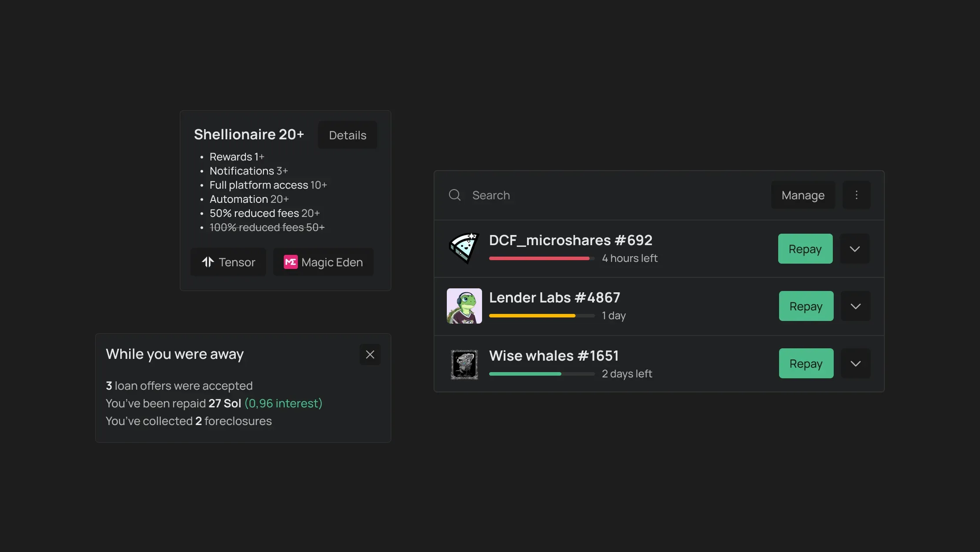Click the 50% reduced fees 20+ item
Screen dimensions: 980x552
(x=264, y=213)
